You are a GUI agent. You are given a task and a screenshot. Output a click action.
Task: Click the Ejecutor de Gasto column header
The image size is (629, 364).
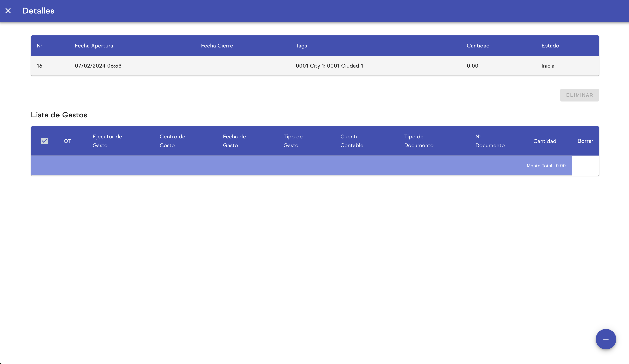click(x=107, y=141)
